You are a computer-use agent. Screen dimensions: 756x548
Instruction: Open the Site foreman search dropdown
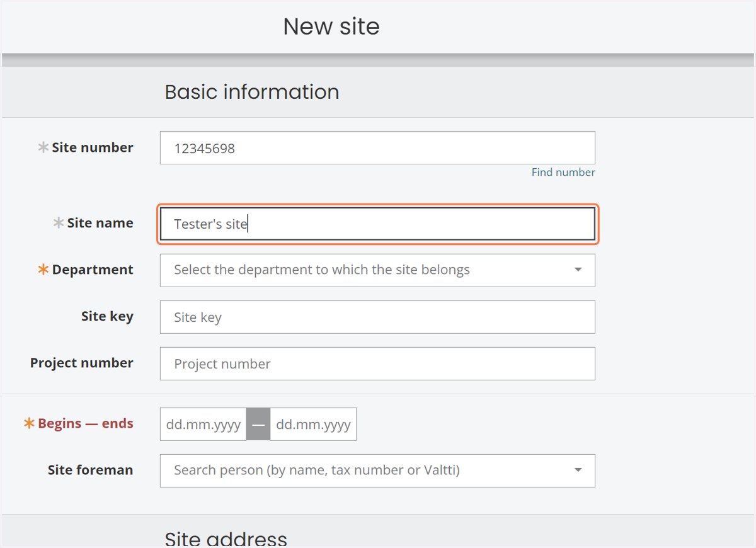(x=377, y=471)
